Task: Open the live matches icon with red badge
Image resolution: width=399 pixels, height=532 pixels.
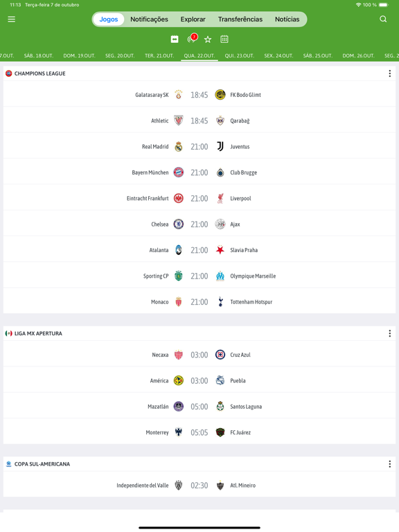Action: 192,39
